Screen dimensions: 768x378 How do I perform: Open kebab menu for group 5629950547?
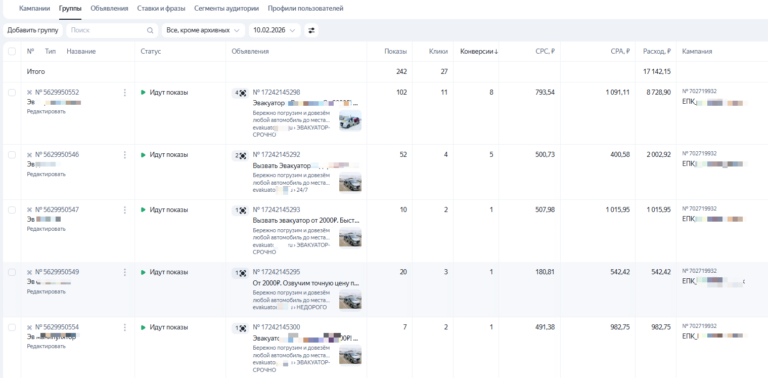click(124, 210)
